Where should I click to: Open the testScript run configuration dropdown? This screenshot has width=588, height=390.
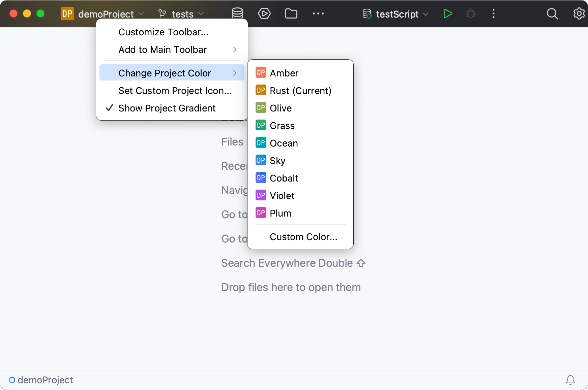tap(425, 14)
